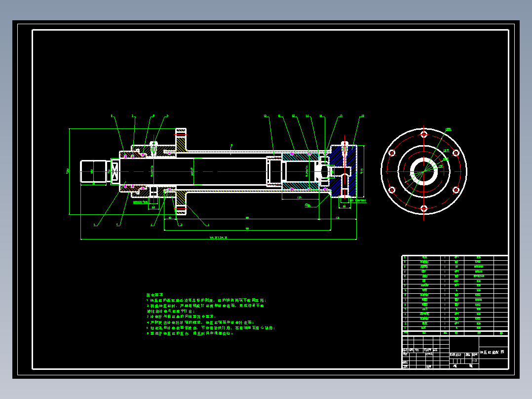Select the top row of the parts list

455,258
